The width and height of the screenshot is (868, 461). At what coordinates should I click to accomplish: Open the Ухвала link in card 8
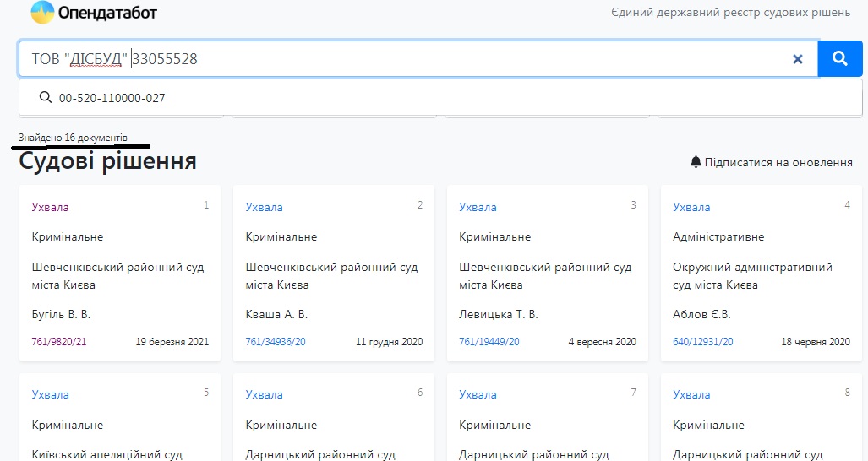coord(691,394)
